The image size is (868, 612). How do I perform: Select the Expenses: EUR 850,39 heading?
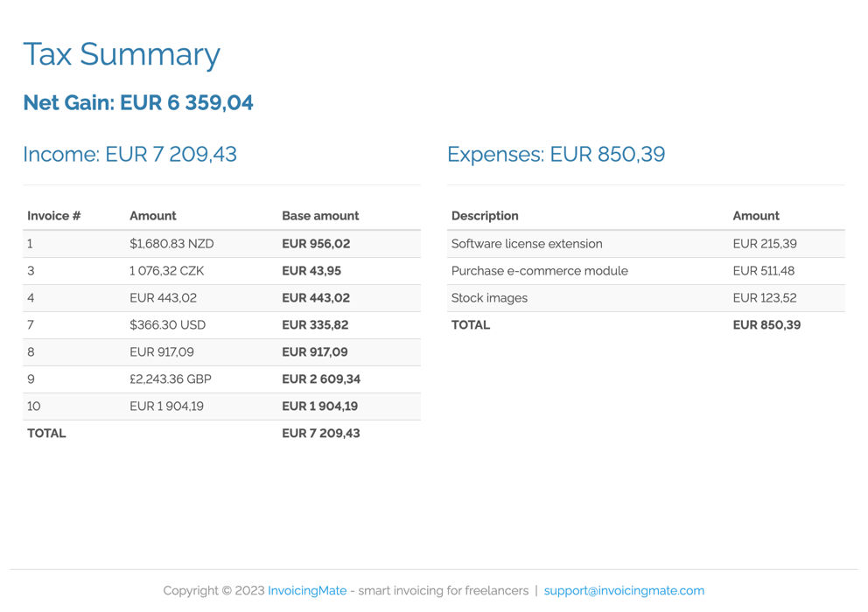(x=556, y=154)
